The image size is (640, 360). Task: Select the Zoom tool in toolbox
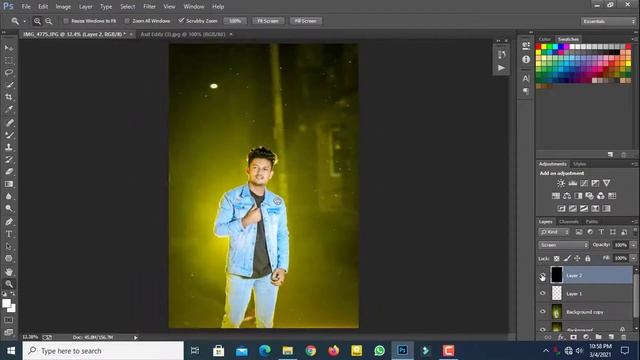9,284
